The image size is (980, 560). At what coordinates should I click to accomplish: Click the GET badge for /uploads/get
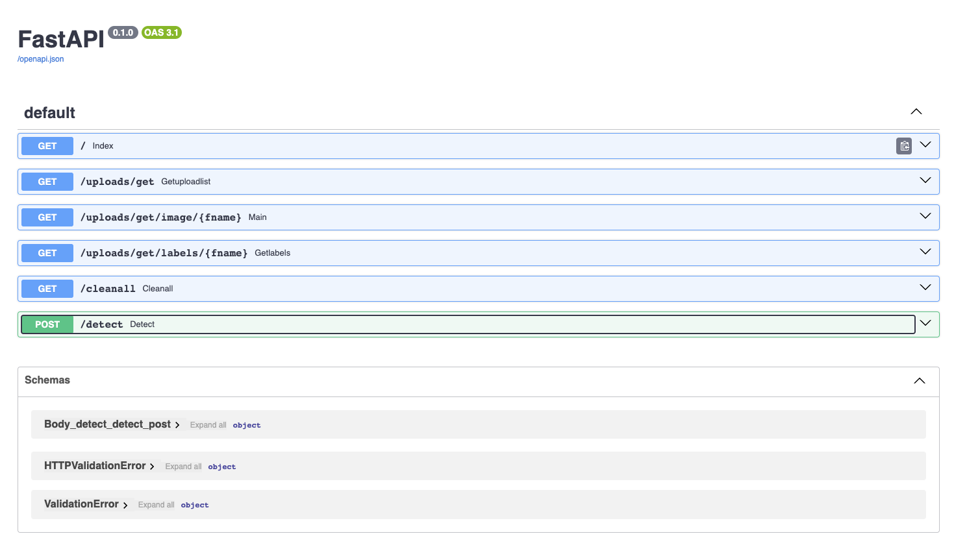[x=47, y=182]
